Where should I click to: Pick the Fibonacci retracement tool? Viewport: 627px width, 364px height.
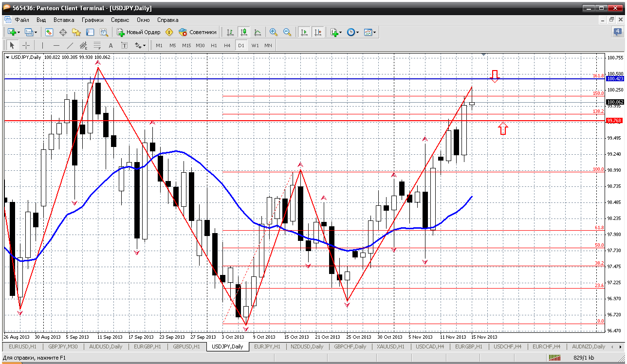[x=97, y=45]
